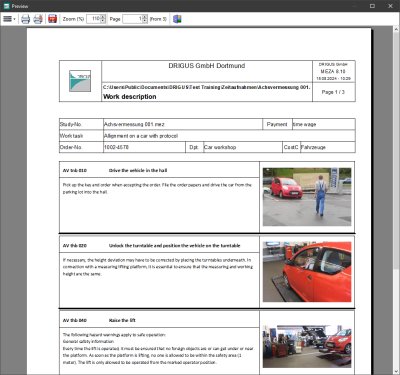Close the Preview window

coord(390,6)
